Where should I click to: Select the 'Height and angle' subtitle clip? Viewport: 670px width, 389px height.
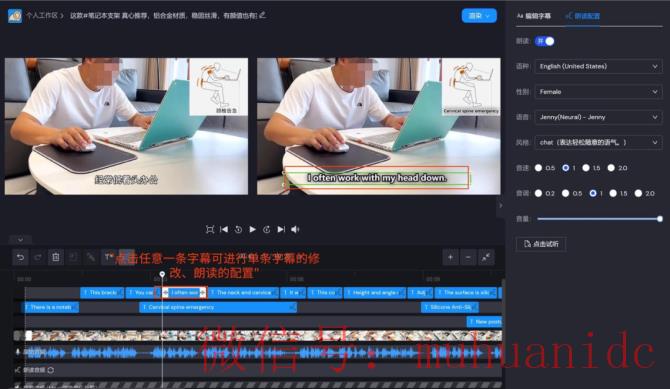375,292
